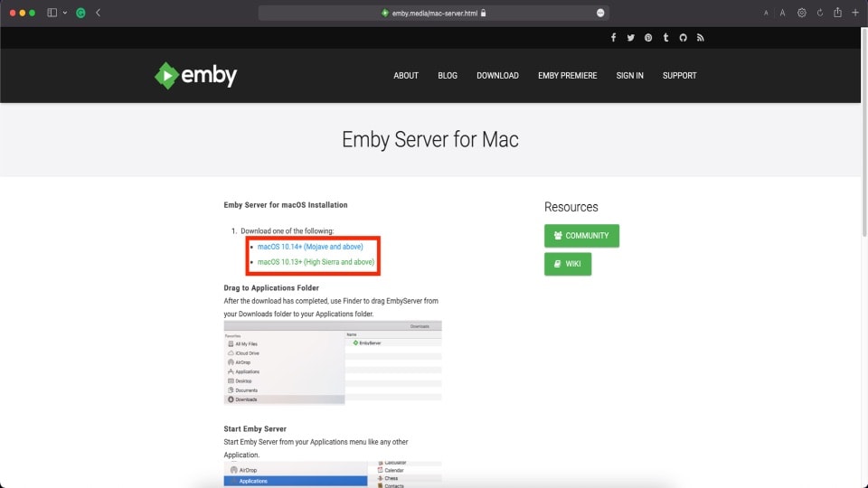Open the DOWNLOAD menu item
This screenshot has width=868, height=488.
pos(497,76)
